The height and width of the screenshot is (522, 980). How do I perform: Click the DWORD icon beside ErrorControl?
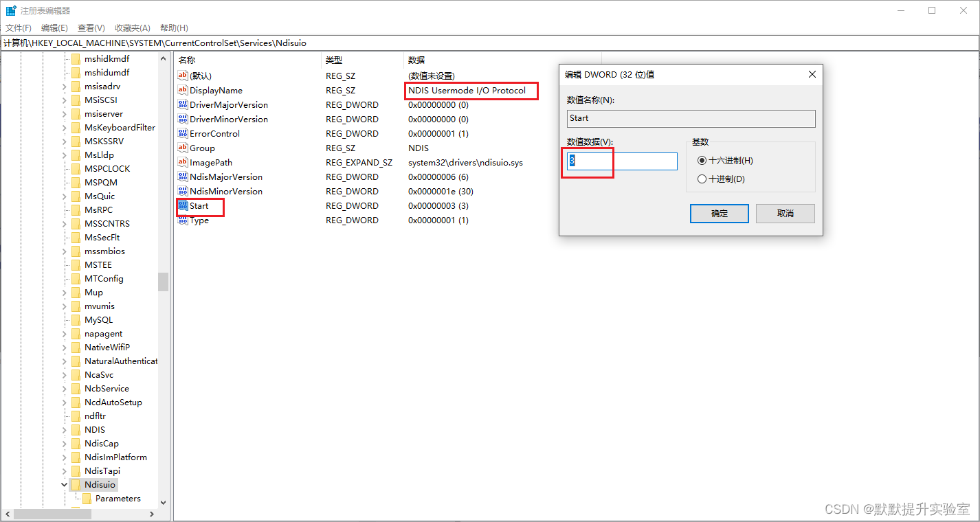182,133
